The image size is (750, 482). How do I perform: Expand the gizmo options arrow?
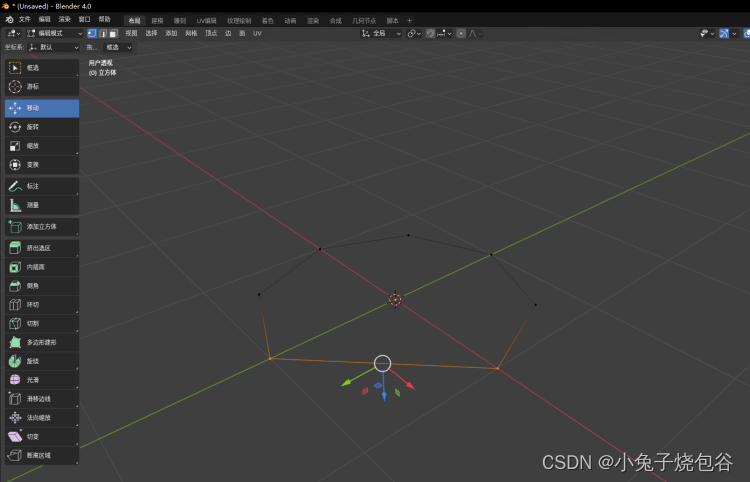(x=734, y=33)
